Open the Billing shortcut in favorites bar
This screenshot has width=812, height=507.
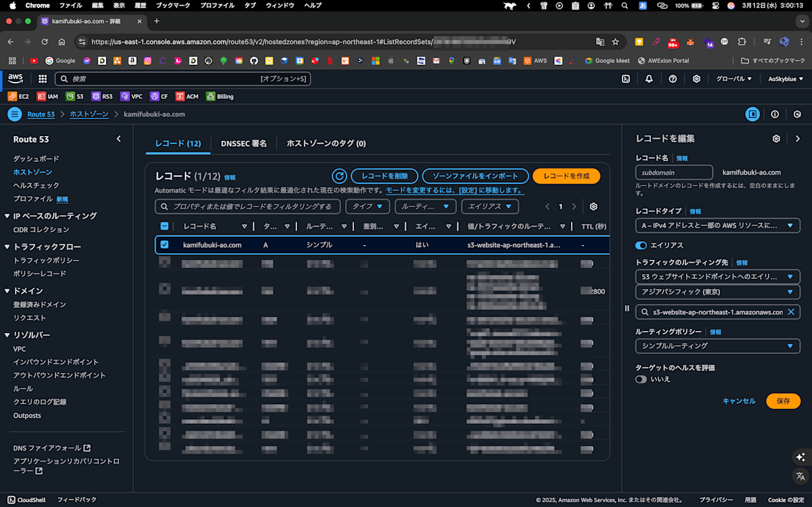coord(220,96)
